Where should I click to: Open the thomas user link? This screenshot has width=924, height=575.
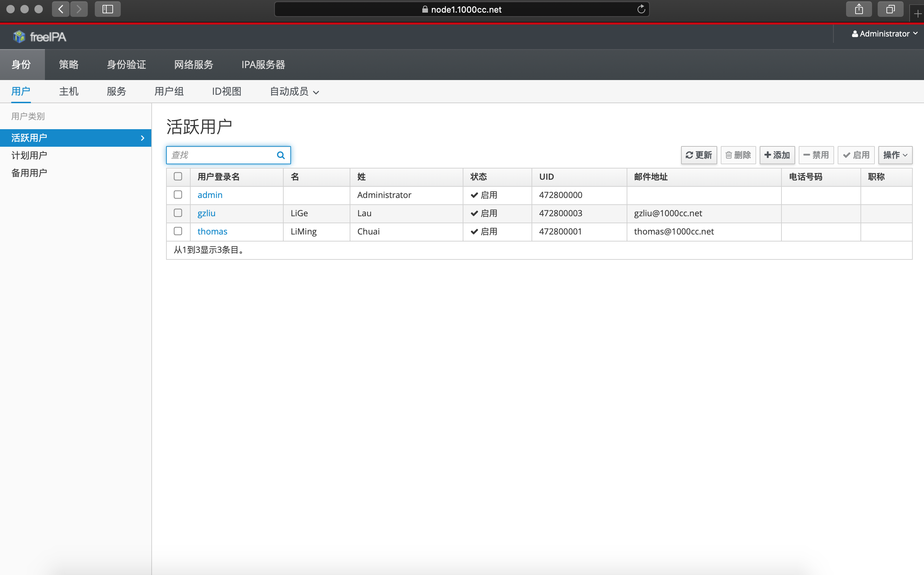tap(212, 232)
